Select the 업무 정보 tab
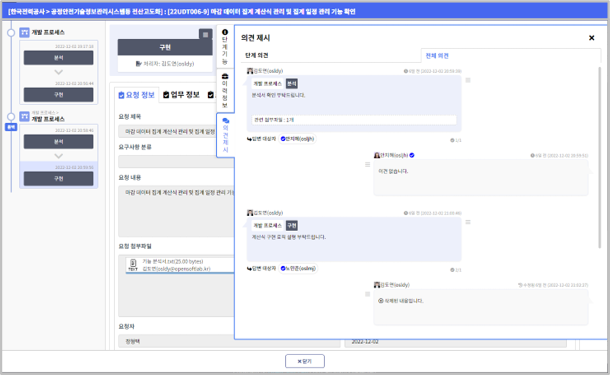 (x=181, y=95)
